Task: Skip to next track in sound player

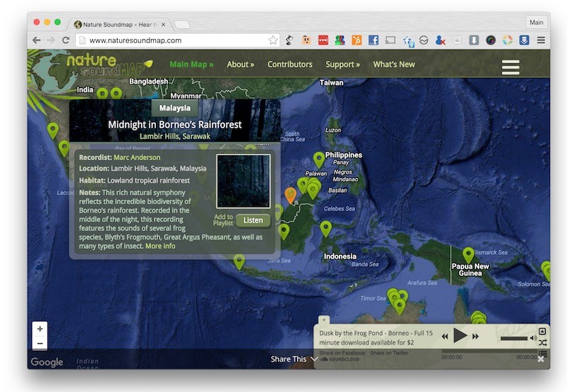Action: pos(476,337)
